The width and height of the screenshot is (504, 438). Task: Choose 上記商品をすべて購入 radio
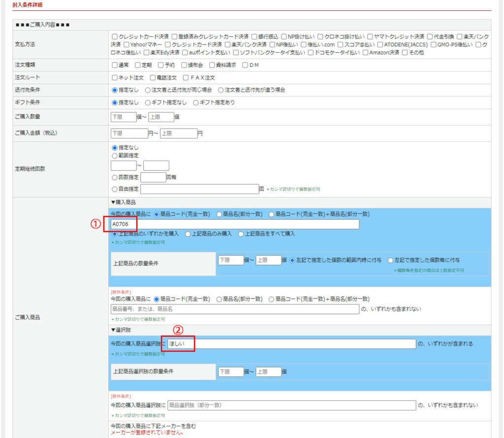pos(241,235)
